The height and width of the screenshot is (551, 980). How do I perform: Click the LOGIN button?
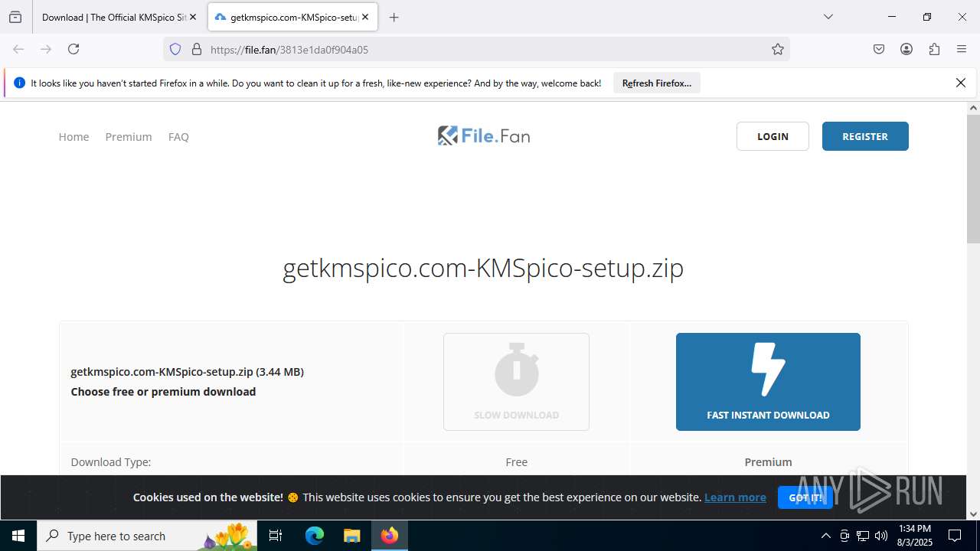point(773,136)
